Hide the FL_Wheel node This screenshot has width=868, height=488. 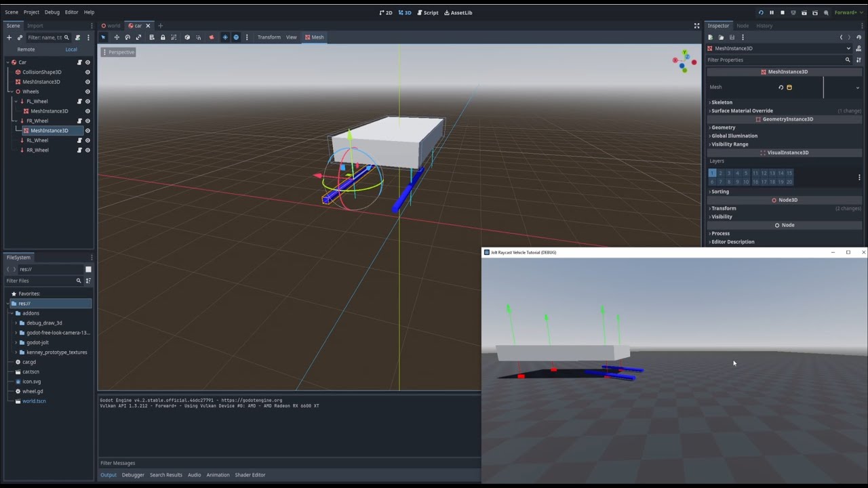click(x=87, y=101)
